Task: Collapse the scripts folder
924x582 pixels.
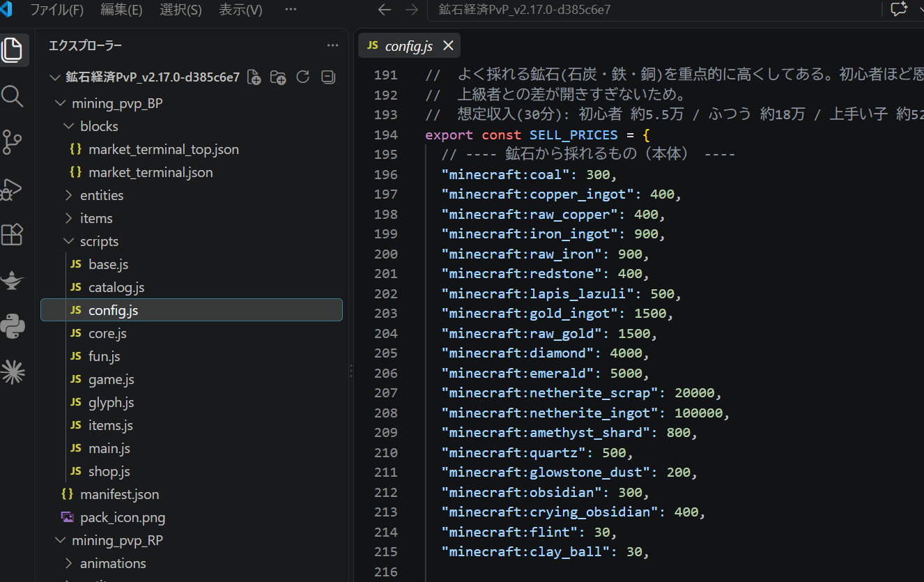Action: pos(68,241)
